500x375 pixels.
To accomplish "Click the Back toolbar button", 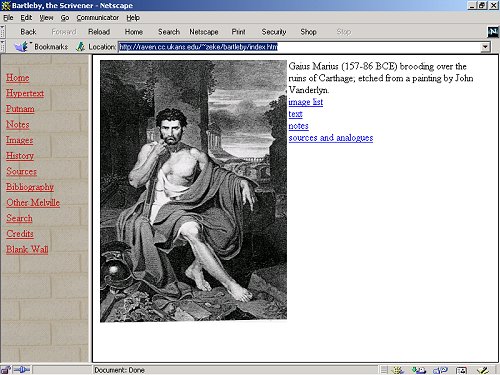I will [x=28, y=32].
